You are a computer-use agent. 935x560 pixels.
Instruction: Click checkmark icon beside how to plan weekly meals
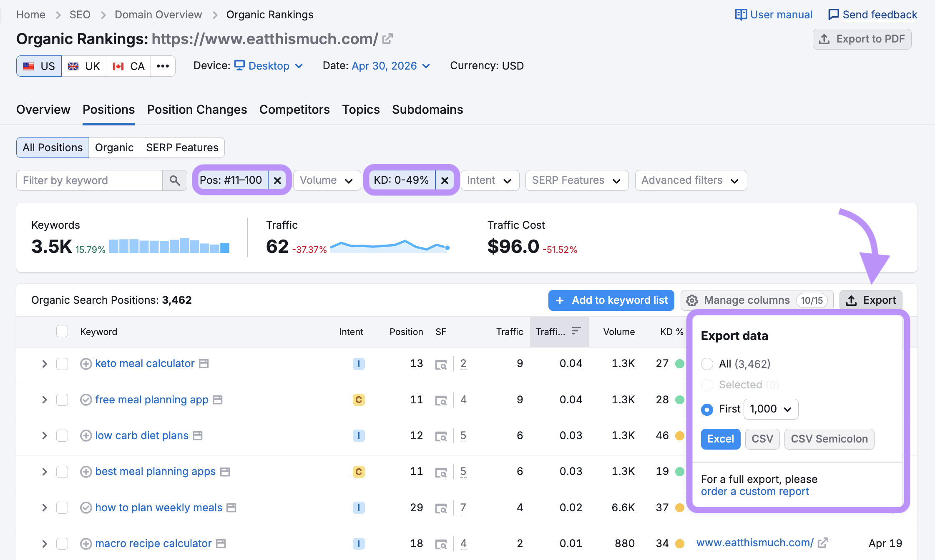click(86, 508)
